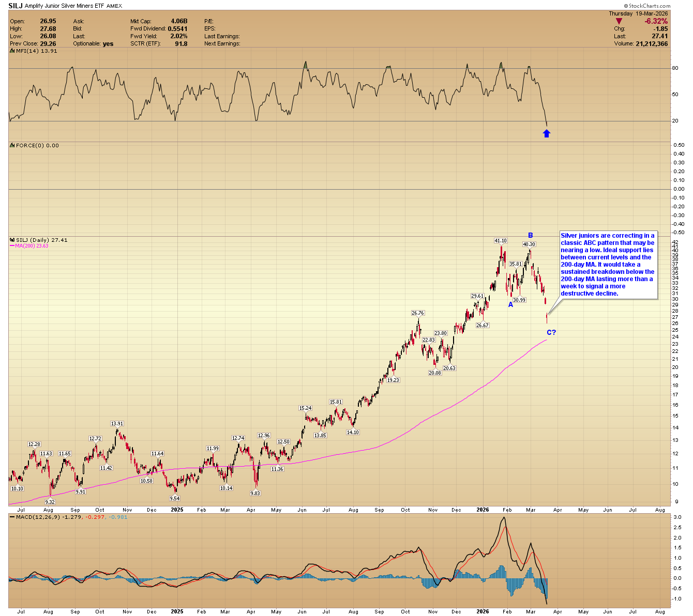Click the blue MACD histogram value -0.981

(x=117, y=517)
